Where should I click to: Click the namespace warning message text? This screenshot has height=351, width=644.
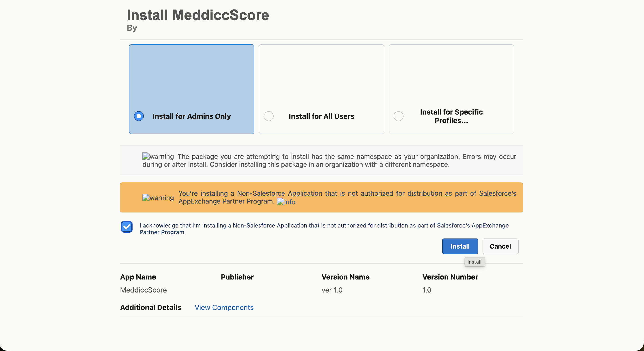(x=329, y=160)
